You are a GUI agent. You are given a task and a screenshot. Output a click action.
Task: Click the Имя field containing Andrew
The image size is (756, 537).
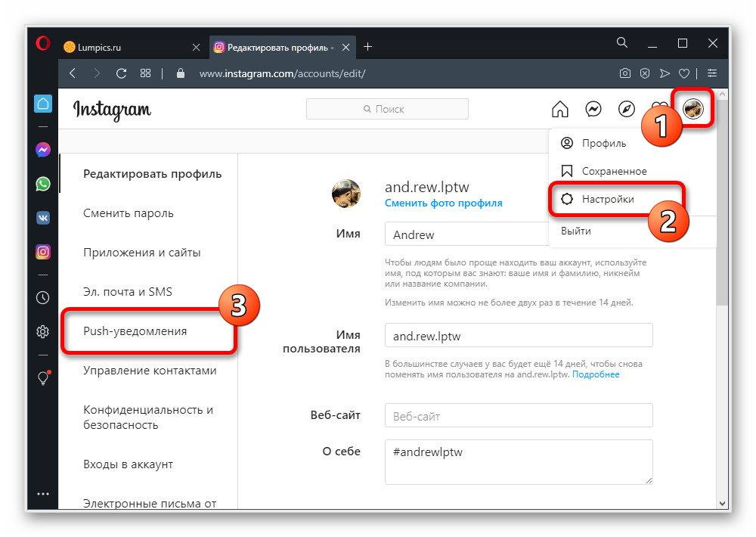pyautogui.click(x=466, y=234)
